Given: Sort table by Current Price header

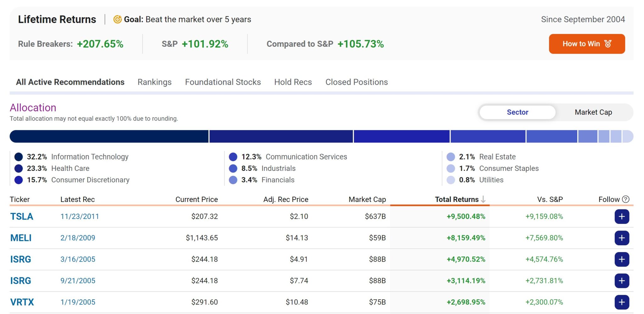Looking at the screenshot, I should (x=197, y=199).
